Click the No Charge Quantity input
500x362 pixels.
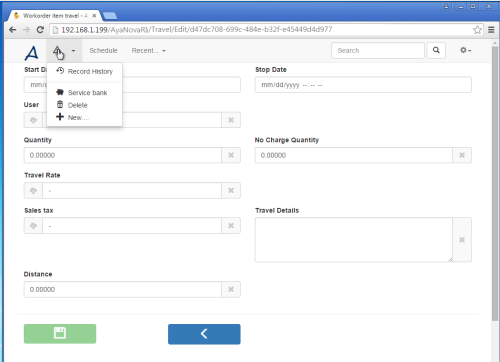354,155
